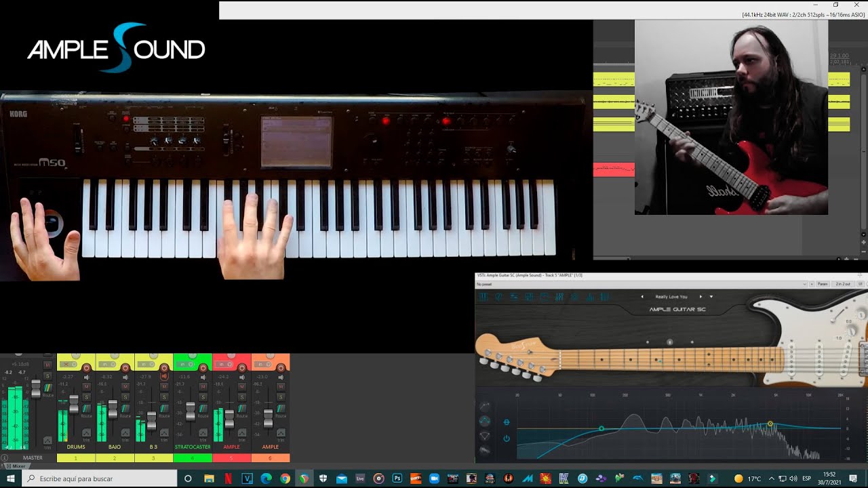Viewport: 868px width, 488px height.
Task: Open the Windows Start menu
Action: (11, 479)
